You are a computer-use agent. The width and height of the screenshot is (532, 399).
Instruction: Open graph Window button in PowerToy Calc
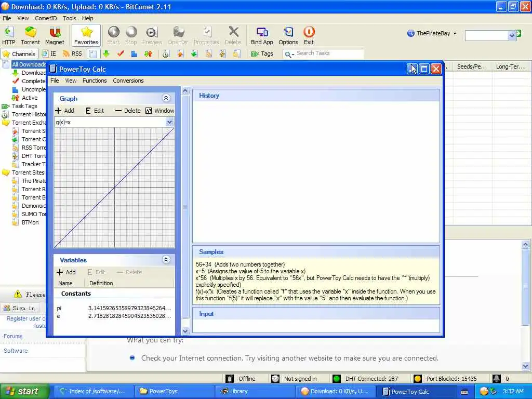[160, 111]
